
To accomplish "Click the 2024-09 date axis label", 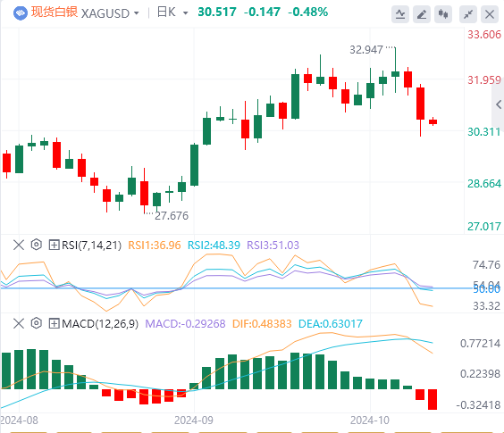I will (194, 421).
